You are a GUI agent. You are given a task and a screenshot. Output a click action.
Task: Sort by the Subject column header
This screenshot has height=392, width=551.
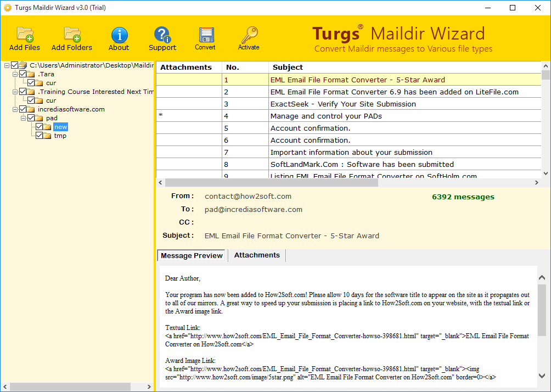[405, 68]
